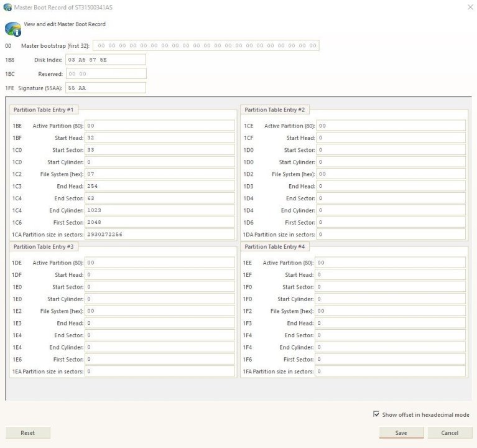The height and width of the screenshot is (448, 477).
Task: Click the Save button
Action: point(401,433)
